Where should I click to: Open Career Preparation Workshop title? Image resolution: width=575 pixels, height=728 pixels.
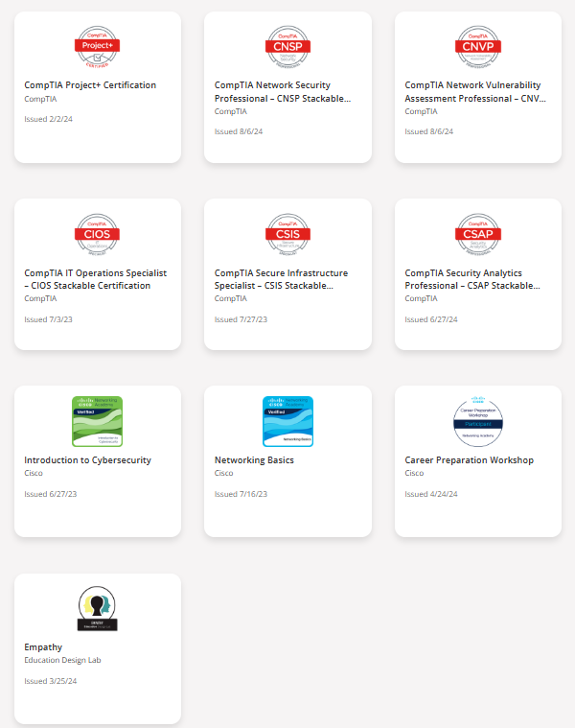pos(470,460)
